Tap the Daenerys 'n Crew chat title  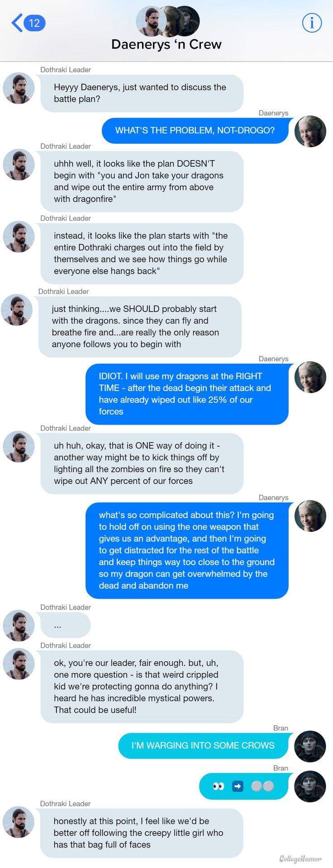pos(166,44)
